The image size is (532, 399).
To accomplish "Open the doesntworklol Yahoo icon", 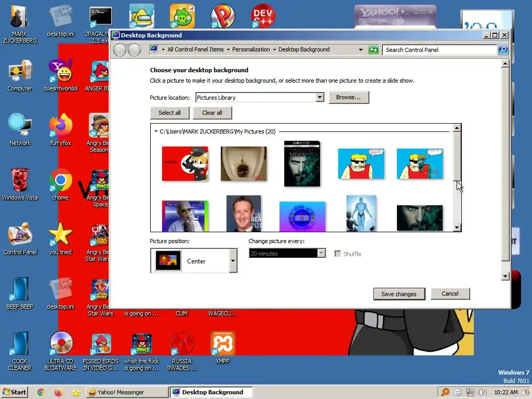I will (60, 75).
